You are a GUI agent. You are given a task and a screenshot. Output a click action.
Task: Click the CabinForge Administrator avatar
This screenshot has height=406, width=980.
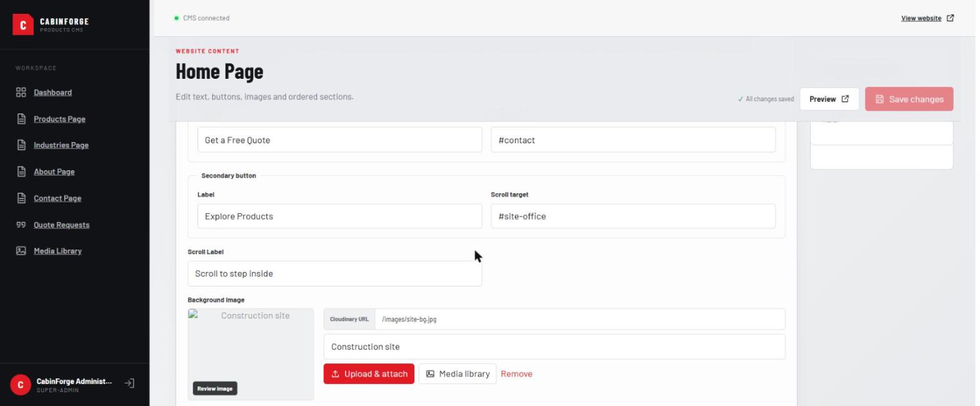pos(20,385)
